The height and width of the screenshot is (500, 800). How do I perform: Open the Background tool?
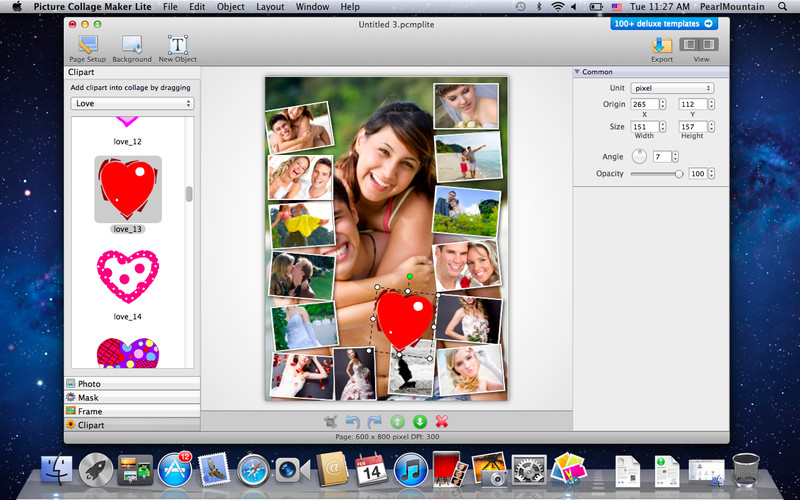pos(132,49)
